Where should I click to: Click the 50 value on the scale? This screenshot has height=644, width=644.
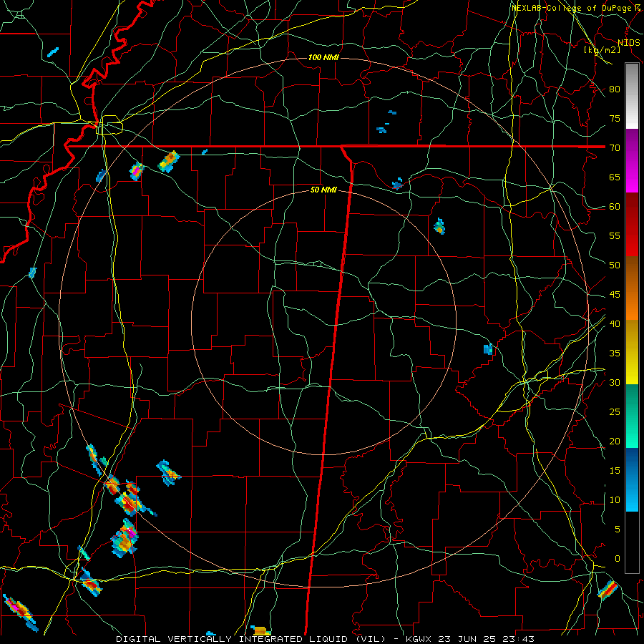615,265
